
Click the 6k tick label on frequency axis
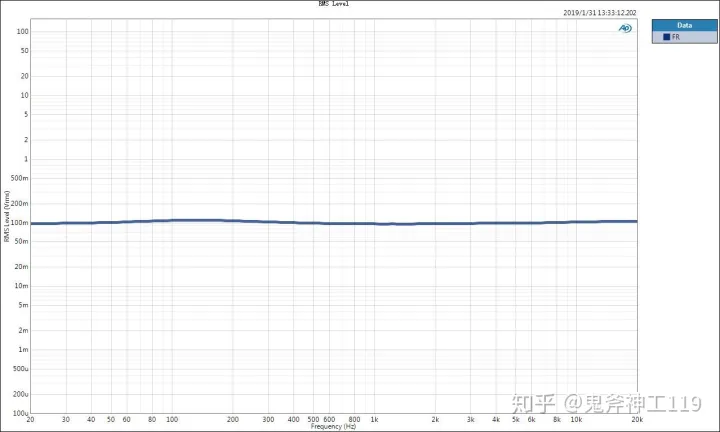click(x=531, y=420)
